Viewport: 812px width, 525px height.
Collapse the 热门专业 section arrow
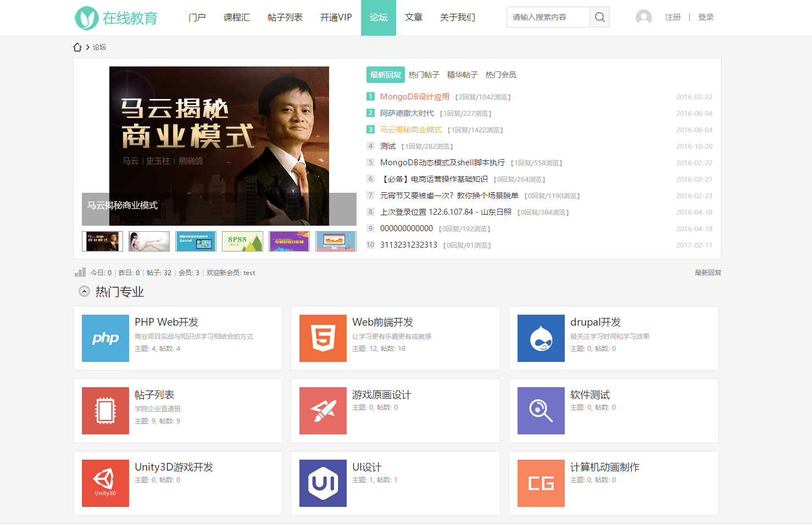coord(84,292)
